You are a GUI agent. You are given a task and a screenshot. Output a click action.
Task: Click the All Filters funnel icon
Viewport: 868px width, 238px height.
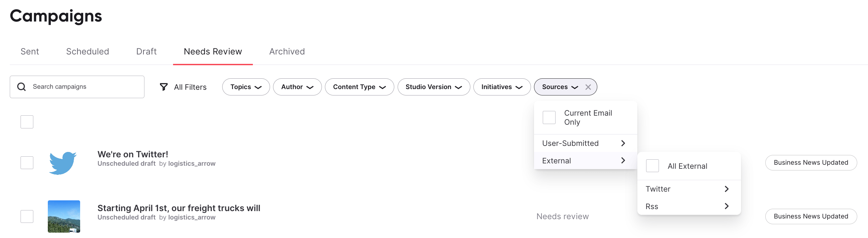pos(164,87)
